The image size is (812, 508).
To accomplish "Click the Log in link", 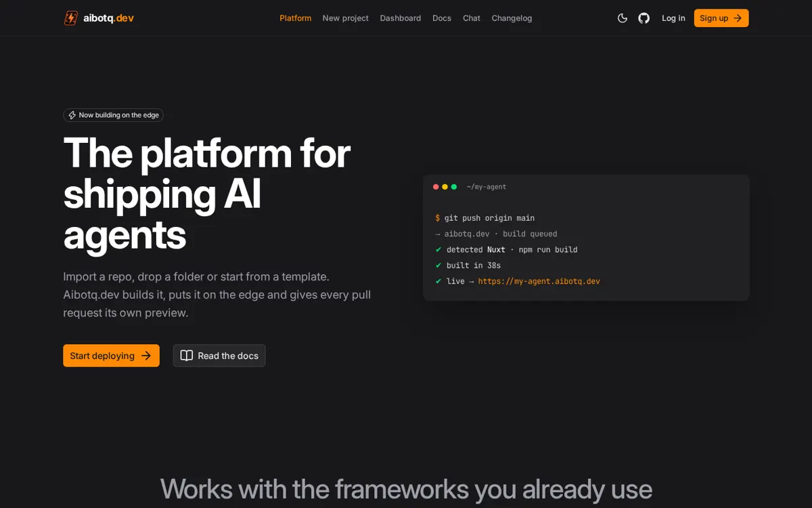I will (x=673, y=18).
